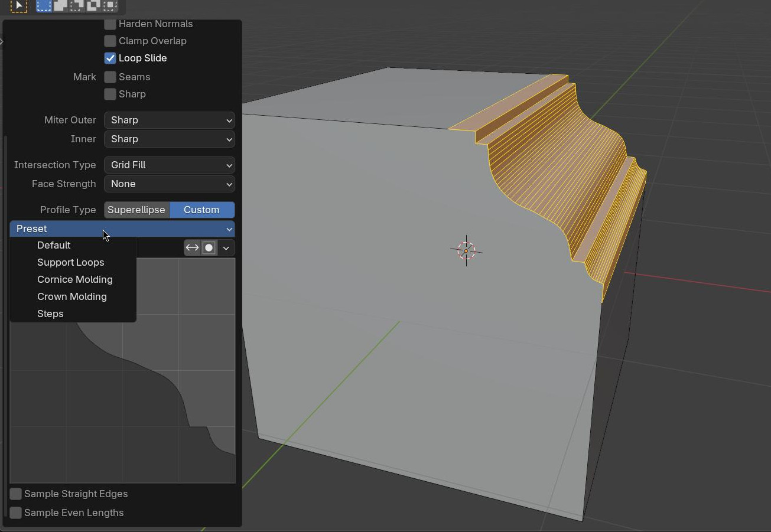Image resolution: width=771 pixels, height=532 pixels.
Task: Enable Sample Even Lengths
Action: tap(16, 513)
